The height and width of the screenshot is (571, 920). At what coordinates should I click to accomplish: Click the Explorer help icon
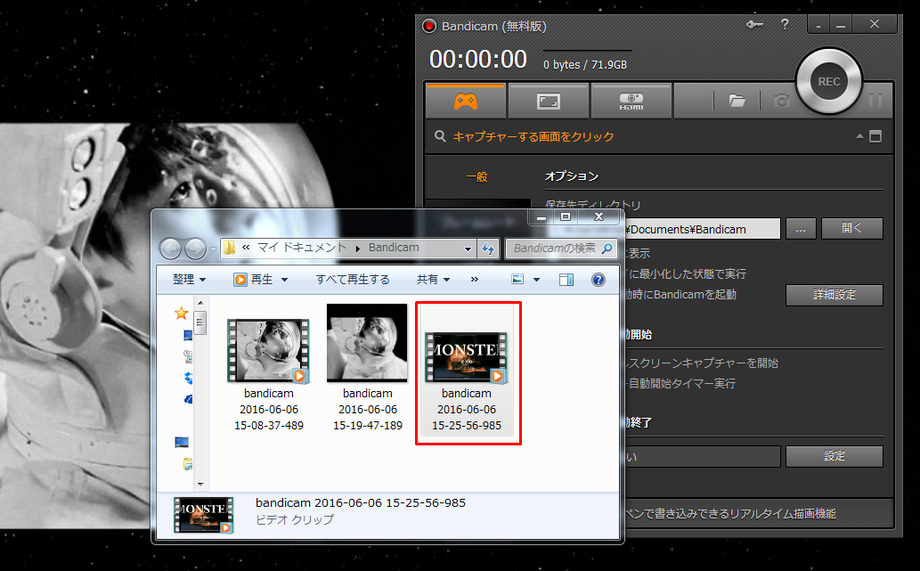pos(598,280)
